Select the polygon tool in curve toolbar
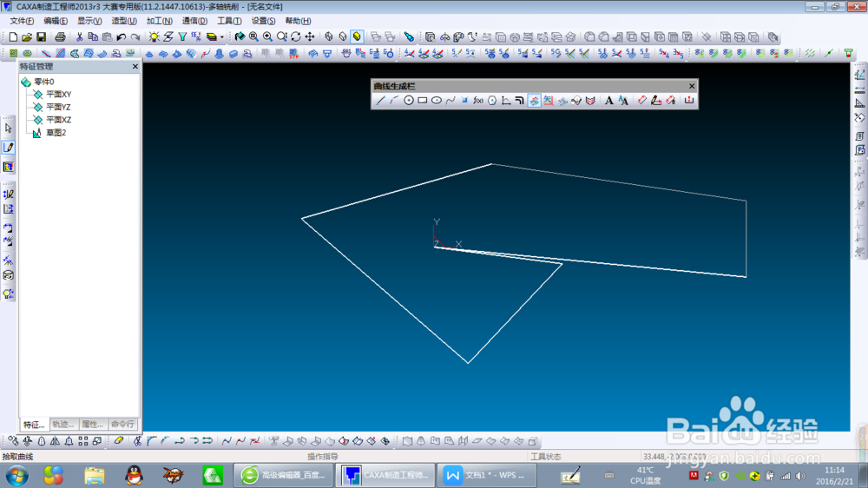The image size is (868, 488). click(x=492, y=100)
